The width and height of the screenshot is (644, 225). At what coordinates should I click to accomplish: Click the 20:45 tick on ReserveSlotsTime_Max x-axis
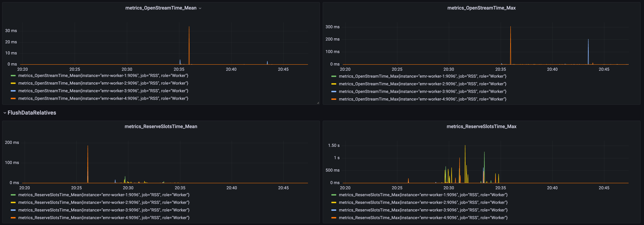(x=604, y=188)
